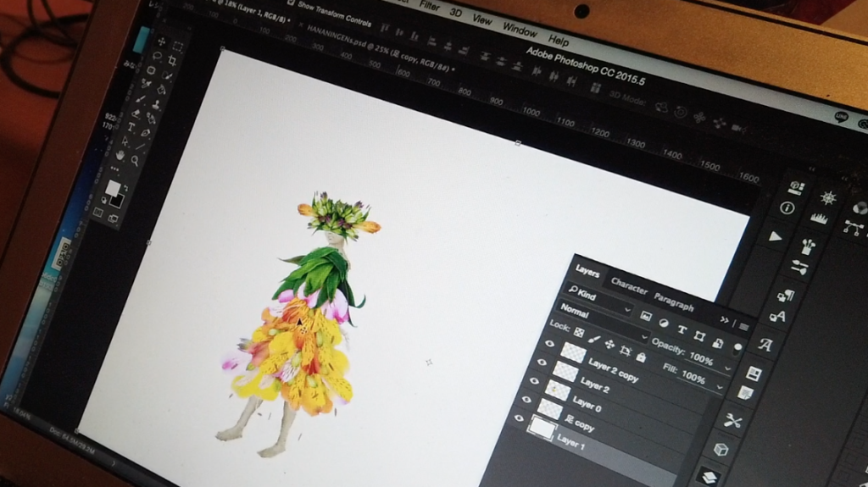The image size is (868, 487).
Task: Select the Zoom magnifier tool
Action: coord(135,160)
